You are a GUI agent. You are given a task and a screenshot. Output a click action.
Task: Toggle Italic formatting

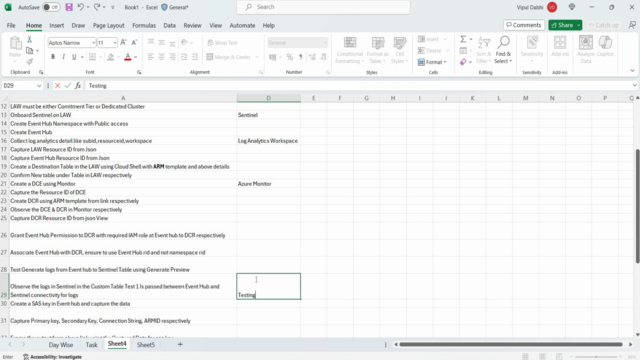(63, 57)
